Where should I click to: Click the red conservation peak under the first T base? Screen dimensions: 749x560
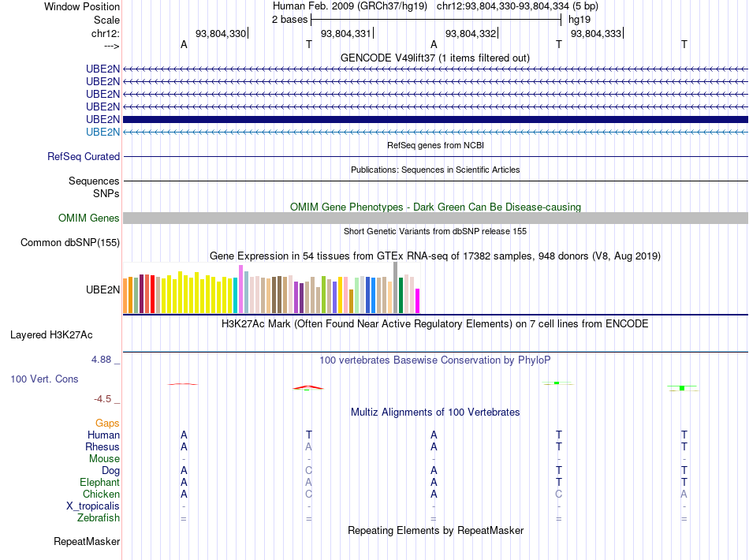tap(308, 387)
